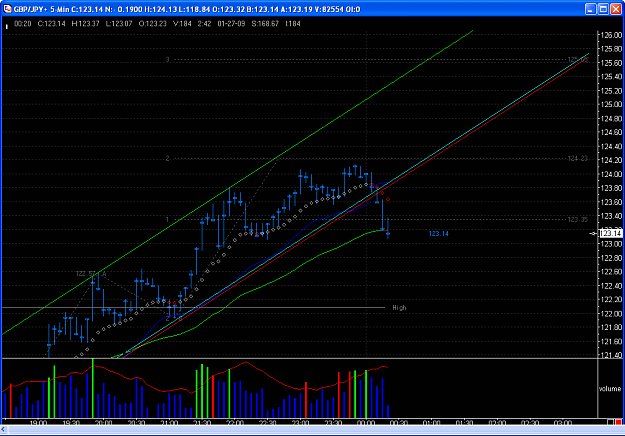Click the 19:00 time axis label
The image size is (625, 436).
pyautogui.click(x=39, y=422)
